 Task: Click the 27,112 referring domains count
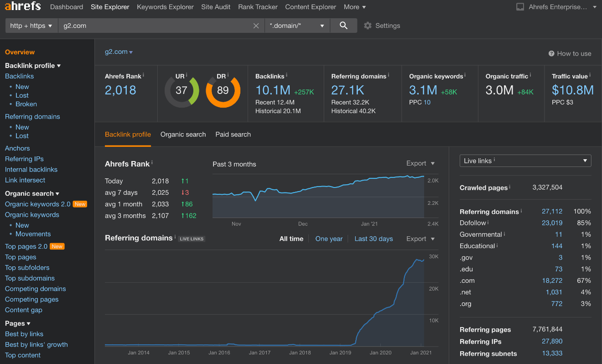(x=552, y=211)
